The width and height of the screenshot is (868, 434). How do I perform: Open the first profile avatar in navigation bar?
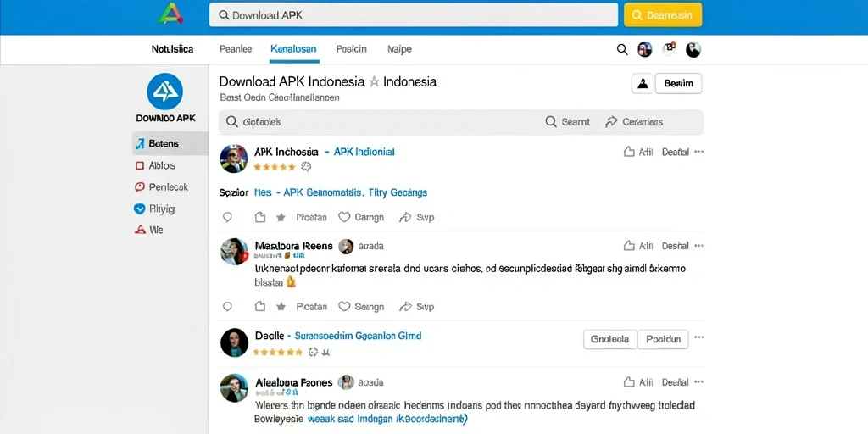pos(644,49)
